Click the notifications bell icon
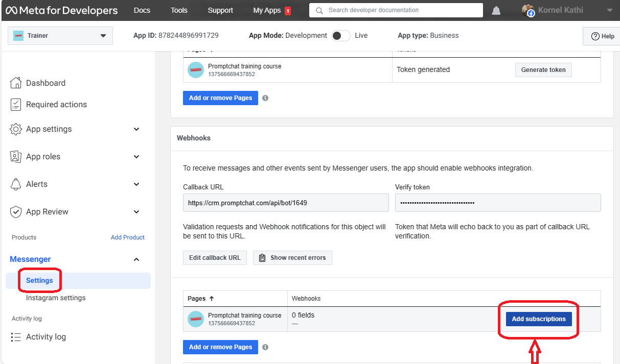620x364 pixels. click(x=496, y=11)
